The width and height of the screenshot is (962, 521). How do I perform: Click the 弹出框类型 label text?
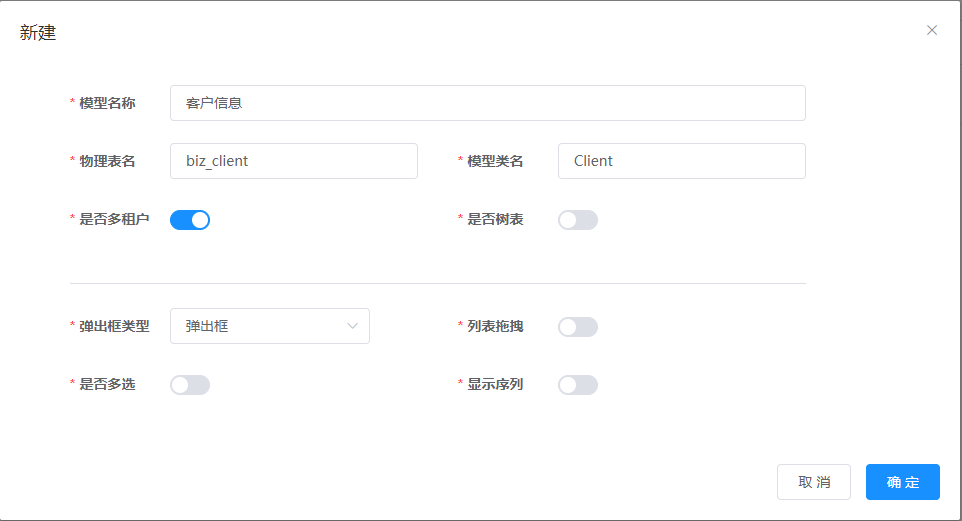114,326
